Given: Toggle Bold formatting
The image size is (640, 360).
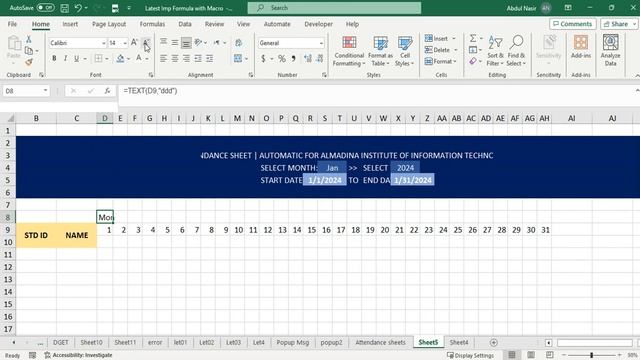Looking at the screenshot, I should tap(54, 58).
